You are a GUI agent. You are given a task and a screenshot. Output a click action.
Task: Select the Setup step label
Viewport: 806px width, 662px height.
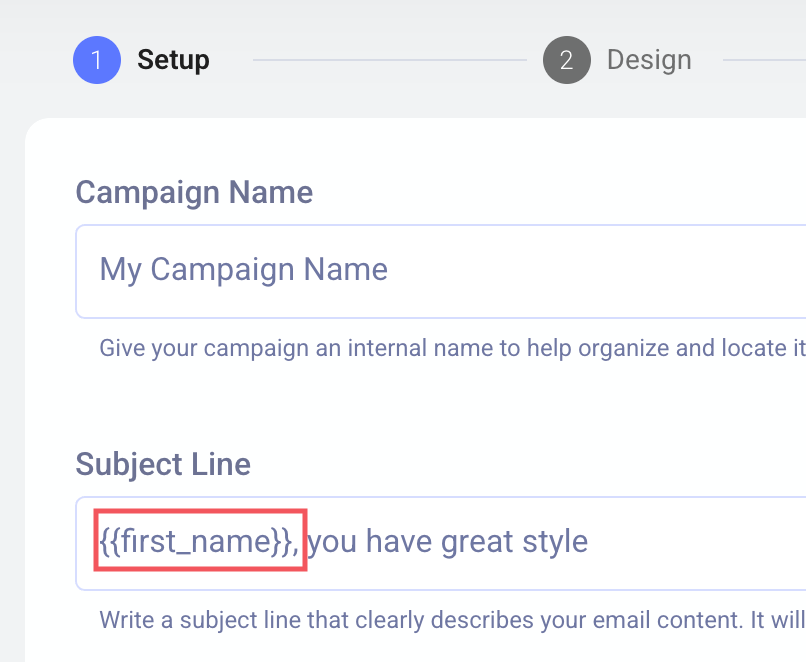(x=173, y=60)
